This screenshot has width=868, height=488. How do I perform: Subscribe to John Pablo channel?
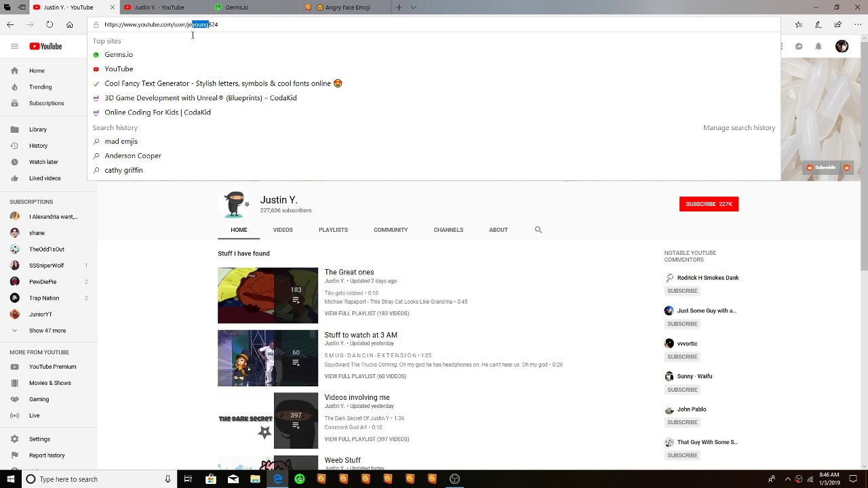[682, 422]
